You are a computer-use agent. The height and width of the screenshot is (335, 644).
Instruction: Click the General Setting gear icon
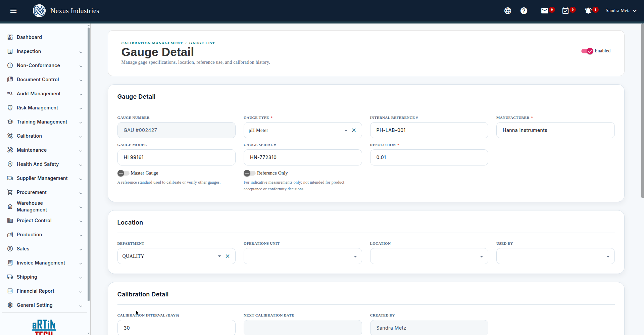click(x=10, y=305)
